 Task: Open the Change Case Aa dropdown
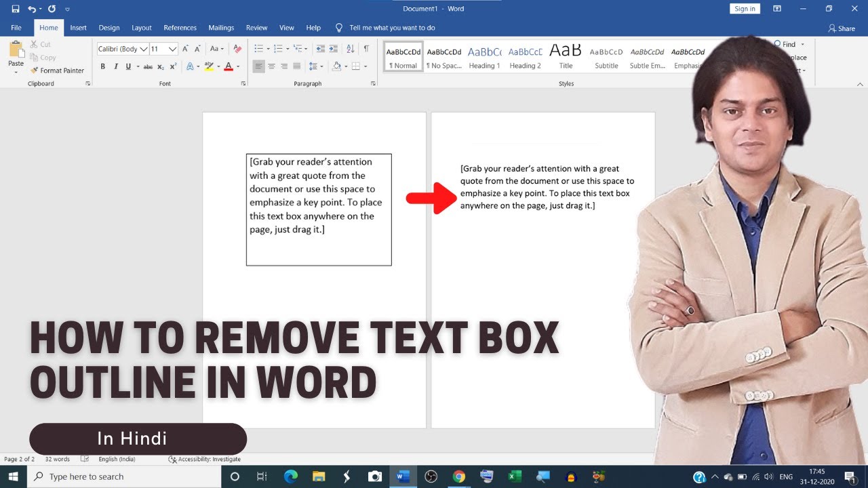point(216,49)
